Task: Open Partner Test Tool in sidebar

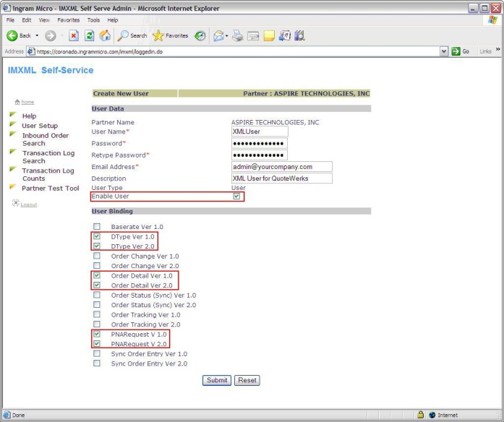Action: pos(51,188)
